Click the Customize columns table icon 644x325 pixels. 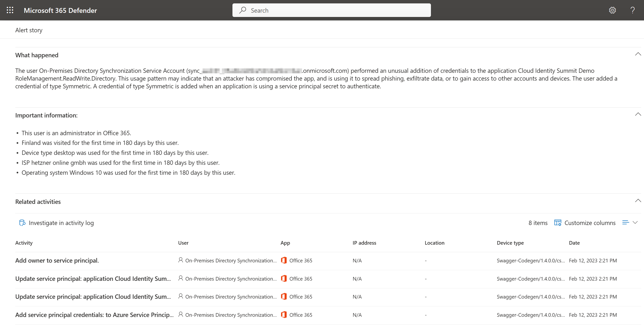558,223
